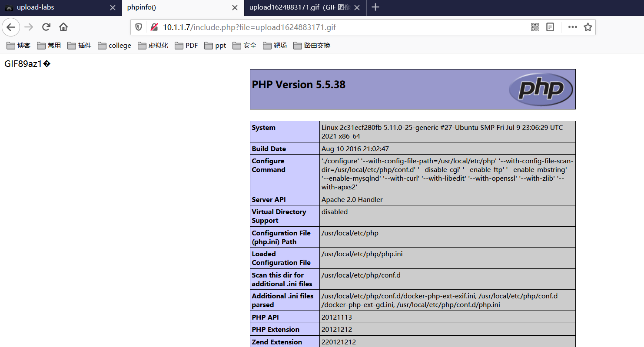Click the Virtual Directory Support label

279,216
